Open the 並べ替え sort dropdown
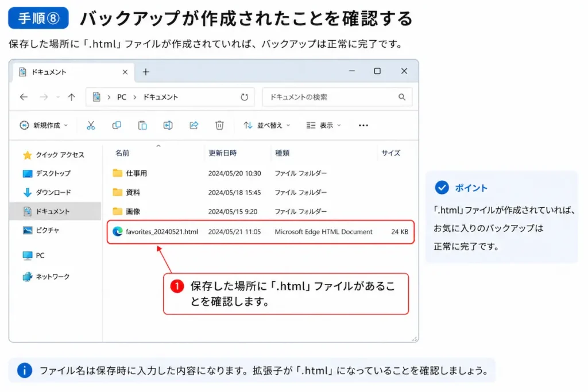This screenshot has width=588, height=392. (x=266, y=125)
